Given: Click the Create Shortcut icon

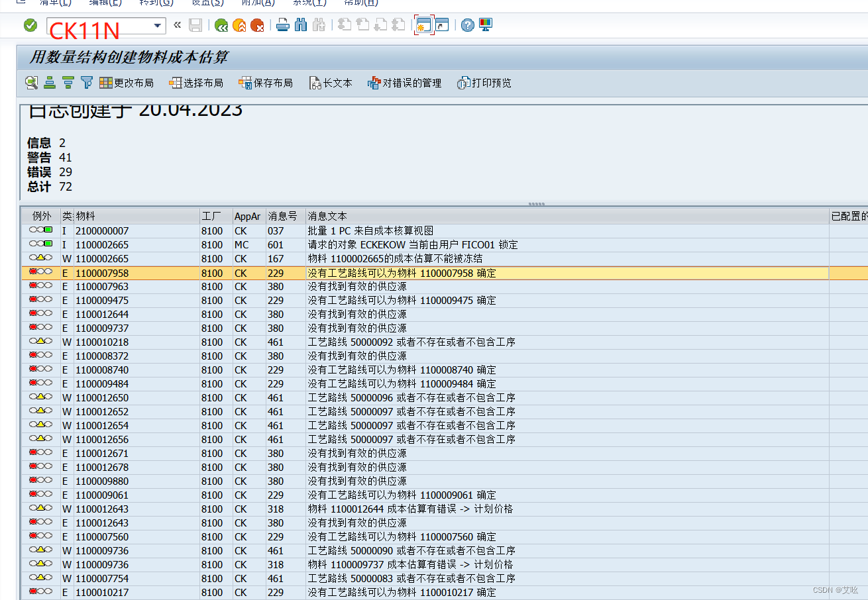Looking at the screenshot, I should pyautogui.click(x=441, y=25).
